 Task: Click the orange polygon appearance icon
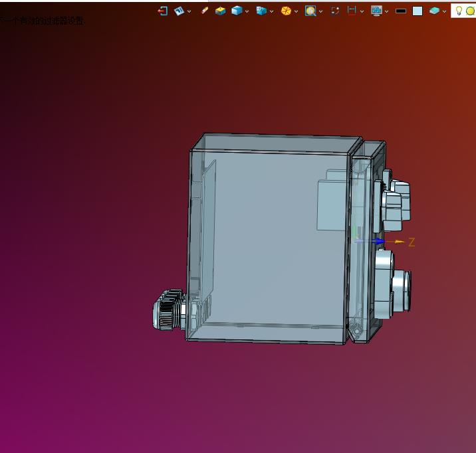click(286, 11)
